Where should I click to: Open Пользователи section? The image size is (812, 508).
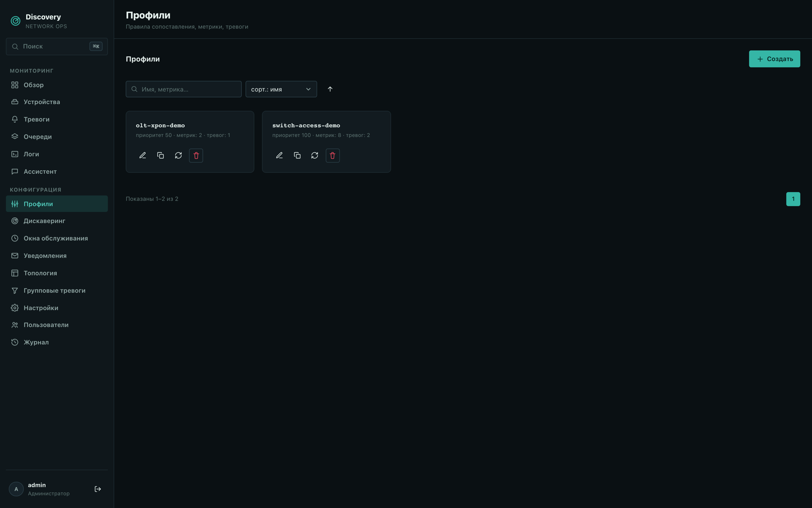point(57,325)
